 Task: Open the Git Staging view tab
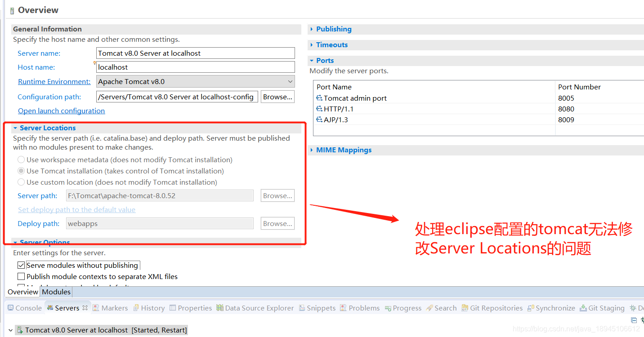(602, 308)
